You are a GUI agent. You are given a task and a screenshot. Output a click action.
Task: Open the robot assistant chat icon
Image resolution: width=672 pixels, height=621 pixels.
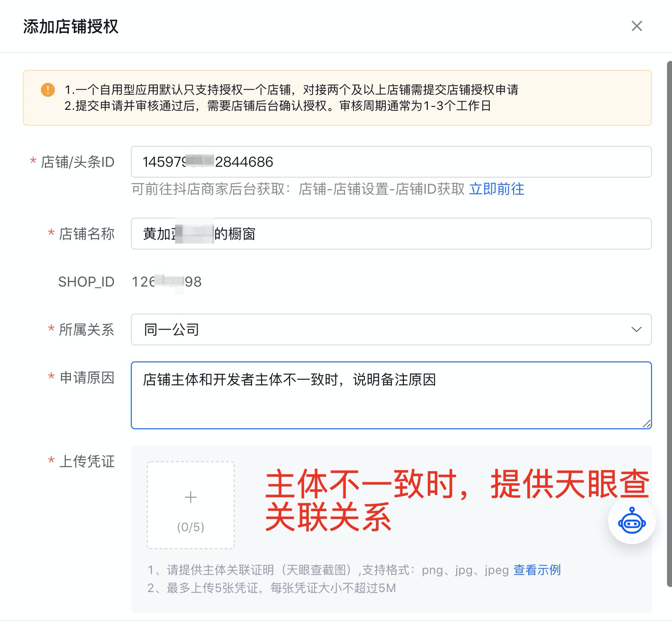pyautogui.click(x=632, y=520)
